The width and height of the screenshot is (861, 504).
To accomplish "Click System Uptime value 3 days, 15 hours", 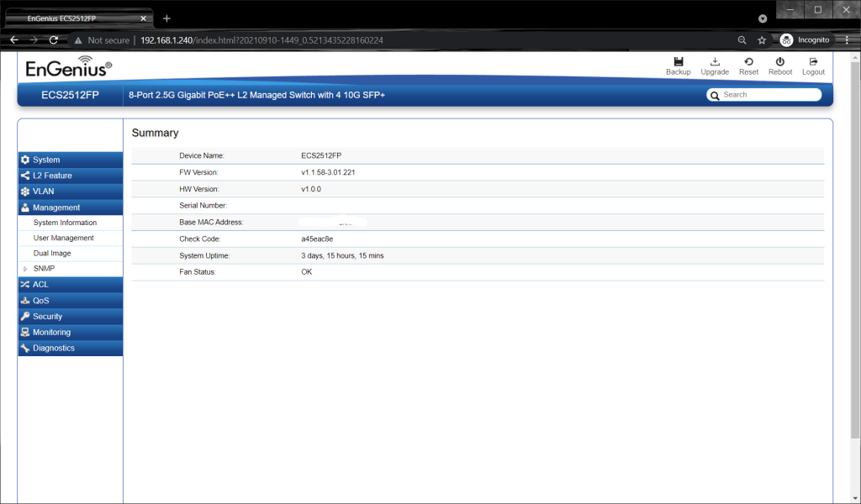I will pyautogui.click(x=342, y=255).
